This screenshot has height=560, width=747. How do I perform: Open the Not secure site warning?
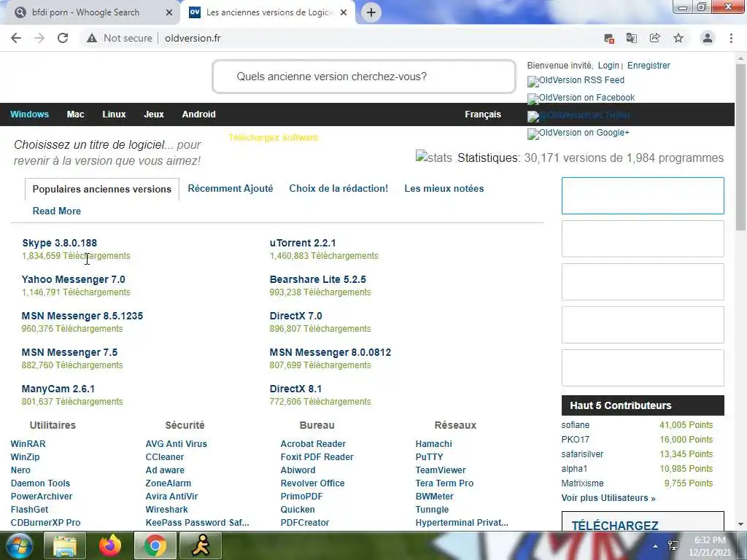119,38
